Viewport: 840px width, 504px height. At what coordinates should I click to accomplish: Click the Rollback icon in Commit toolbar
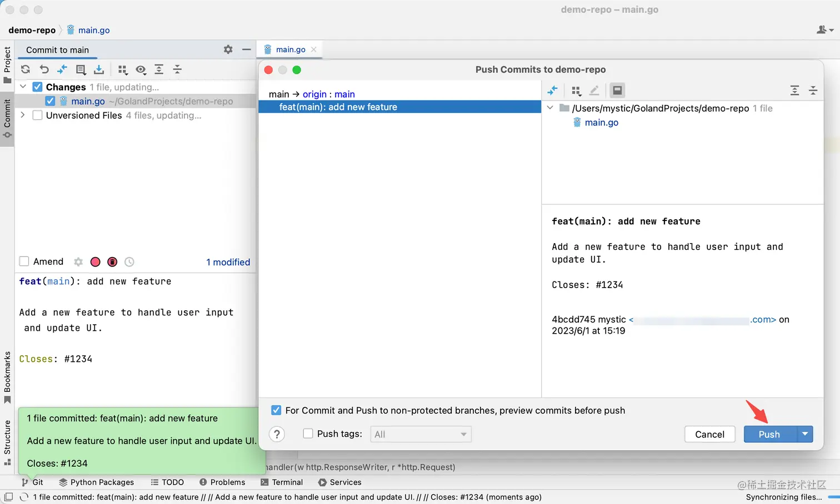pos(44,69)
